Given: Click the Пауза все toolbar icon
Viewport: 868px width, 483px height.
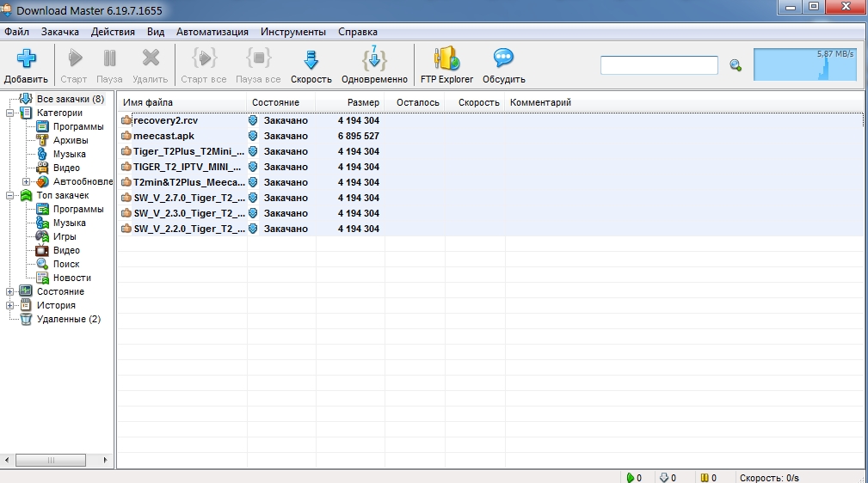Looking at the screenshot, I should 259,58.
